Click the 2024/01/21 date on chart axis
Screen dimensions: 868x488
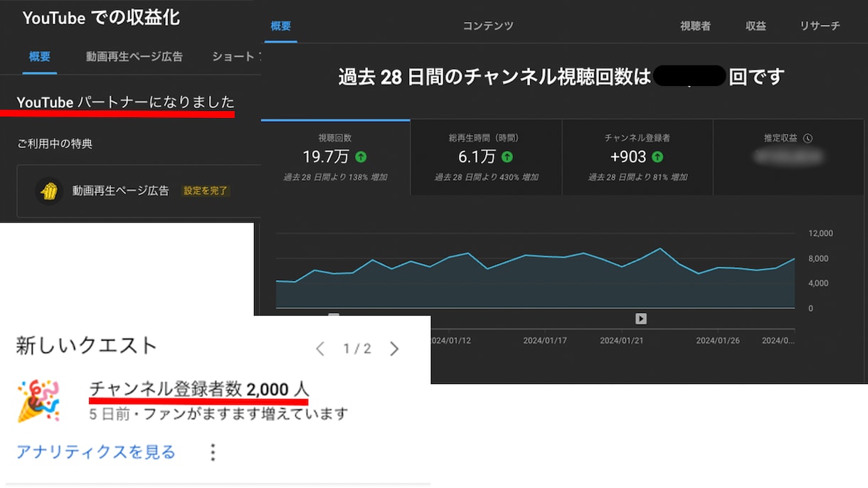[x=621, y=341]
